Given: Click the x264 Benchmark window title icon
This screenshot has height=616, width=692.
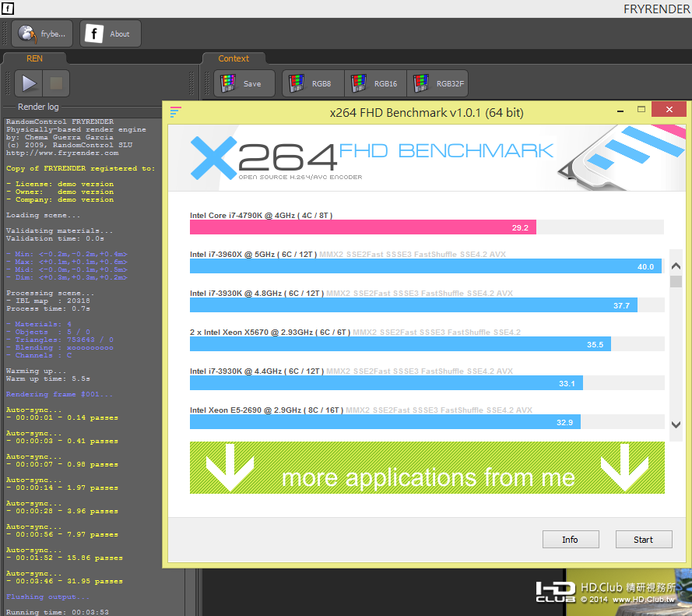Looking at the screenshot, I should tap(176, 112).
